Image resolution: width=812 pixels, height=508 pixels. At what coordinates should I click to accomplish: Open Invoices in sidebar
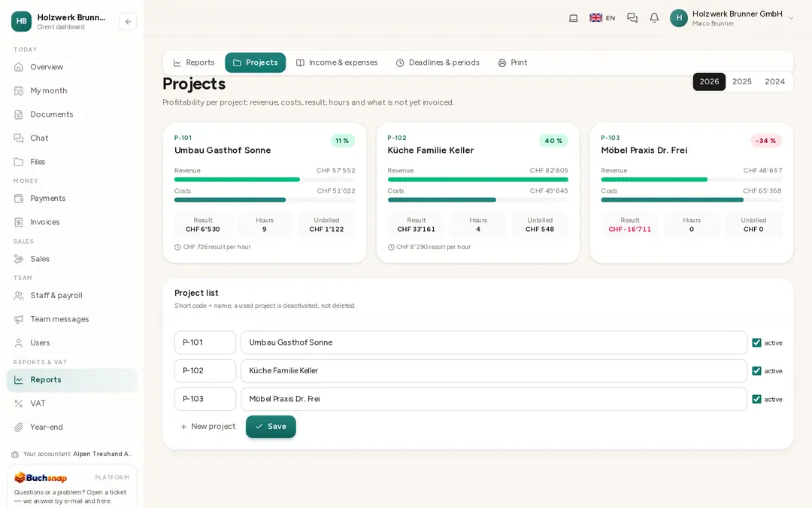(72, 222)
